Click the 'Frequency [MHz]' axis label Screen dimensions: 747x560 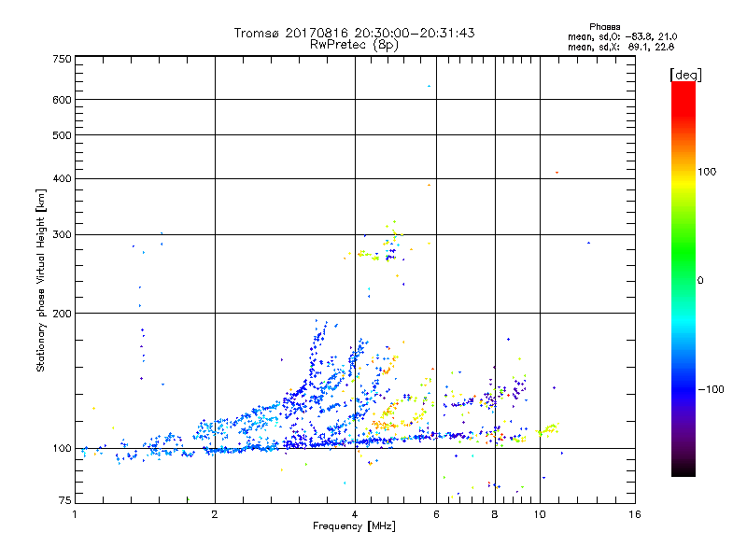click(x=354, y=526)
